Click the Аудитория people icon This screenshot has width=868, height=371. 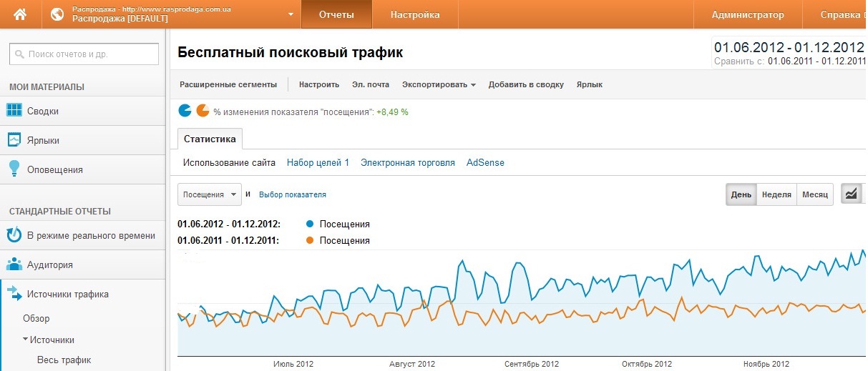[14, 264]
